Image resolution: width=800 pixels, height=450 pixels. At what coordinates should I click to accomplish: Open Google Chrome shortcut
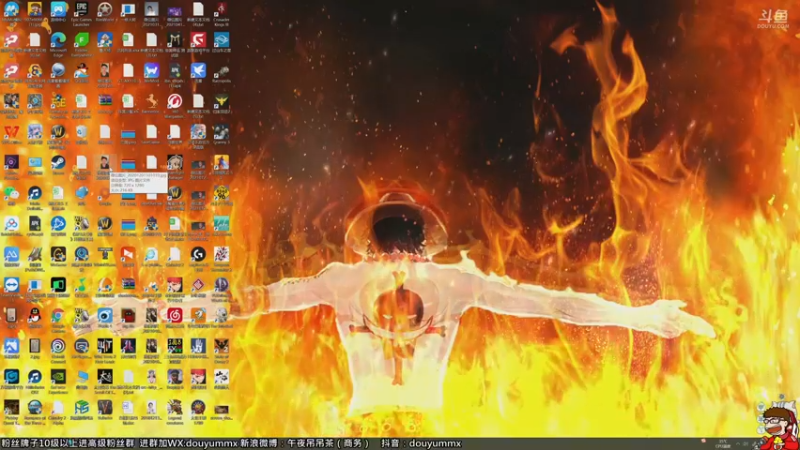pyautogui.click(x=58, y=315)
